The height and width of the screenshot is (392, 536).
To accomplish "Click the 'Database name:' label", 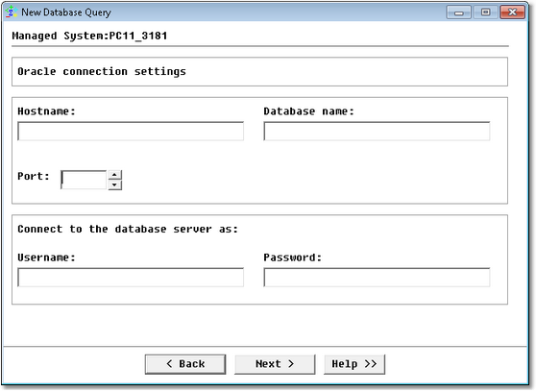I will click(x=309, y=111).
